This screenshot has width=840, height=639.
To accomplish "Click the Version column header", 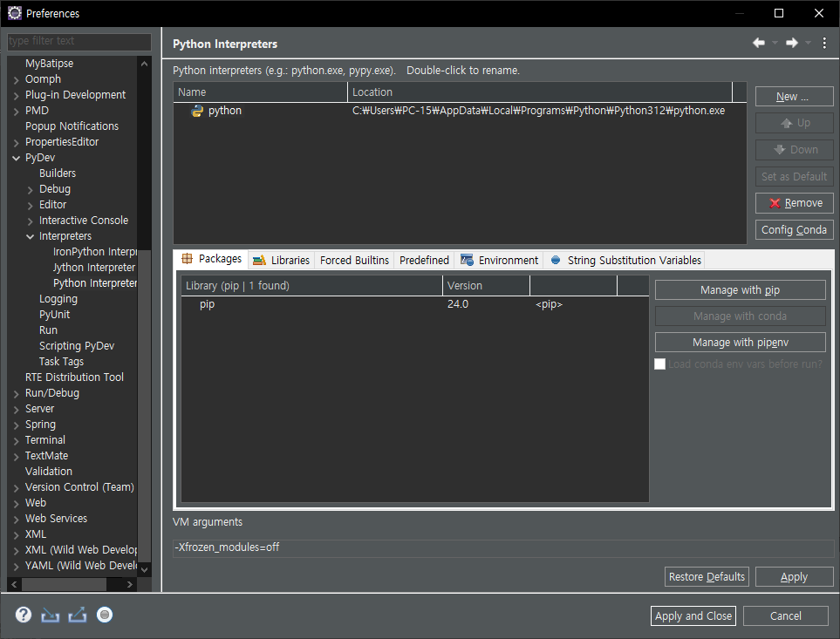I will tap(487, 286).
